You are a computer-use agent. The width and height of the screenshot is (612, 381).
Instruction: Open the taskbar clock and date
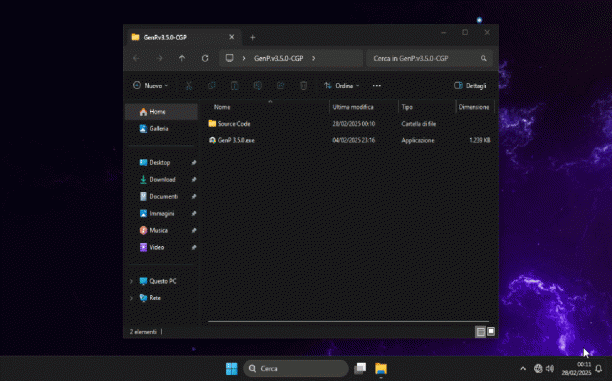576,369
